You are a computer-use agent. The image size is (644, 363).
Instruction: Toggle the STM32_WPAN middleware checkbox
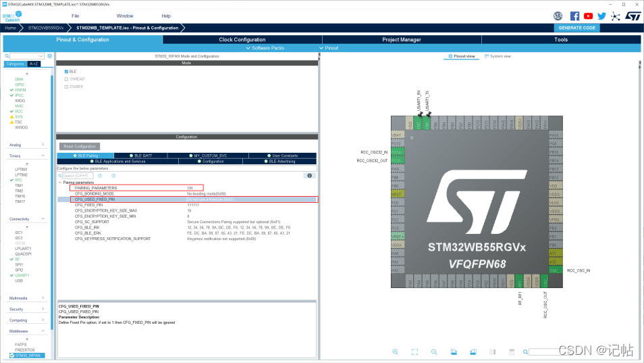click(x=12, y=356)
